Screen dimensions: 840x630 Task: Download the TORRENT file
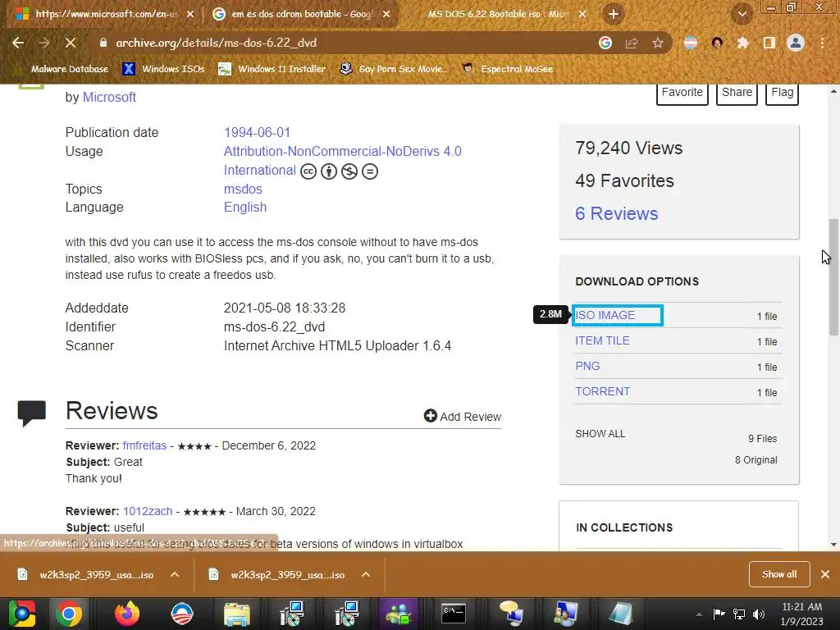coord(603,391)
